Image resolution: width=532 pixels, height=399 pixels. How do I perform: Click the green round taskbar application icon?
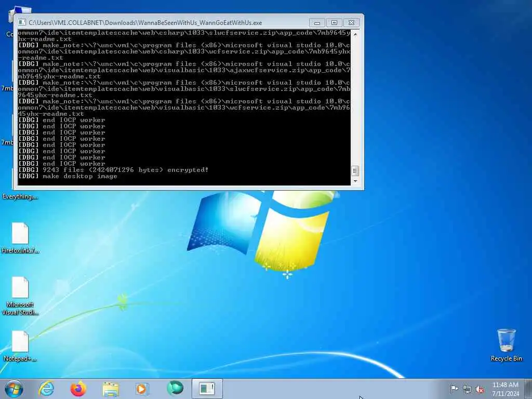click(x=175, y=388)
